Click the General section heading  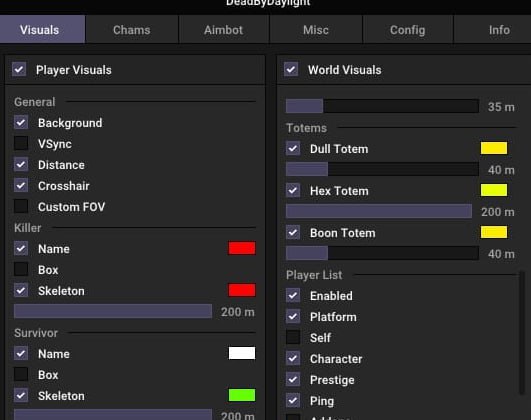pos(35,102)
